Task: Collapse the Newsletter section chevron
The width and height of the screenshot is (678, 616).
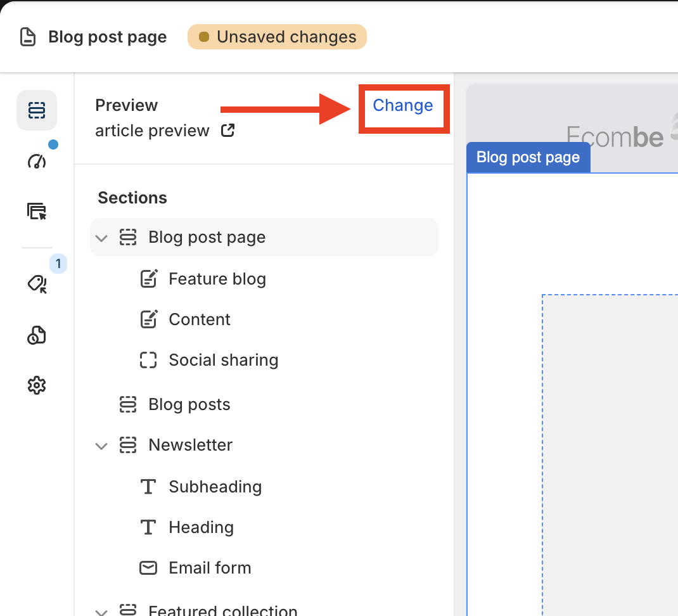Action: click(101, 446)
